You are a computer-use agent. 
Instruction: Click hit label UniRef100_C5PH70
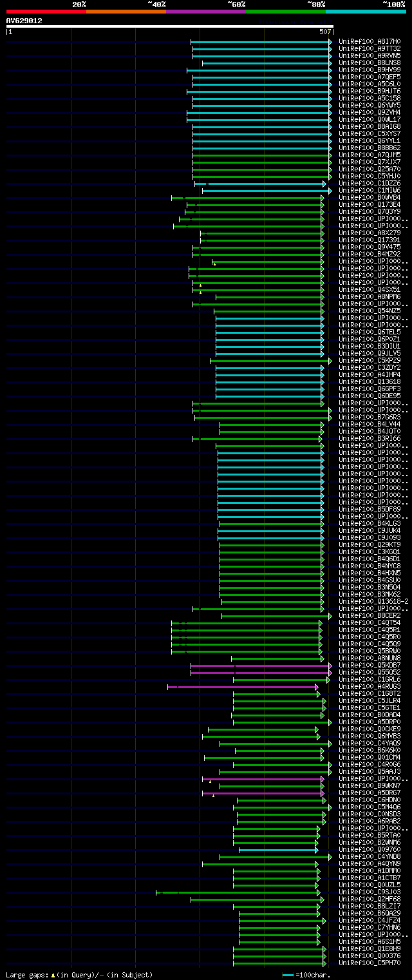tap(370, 963)
